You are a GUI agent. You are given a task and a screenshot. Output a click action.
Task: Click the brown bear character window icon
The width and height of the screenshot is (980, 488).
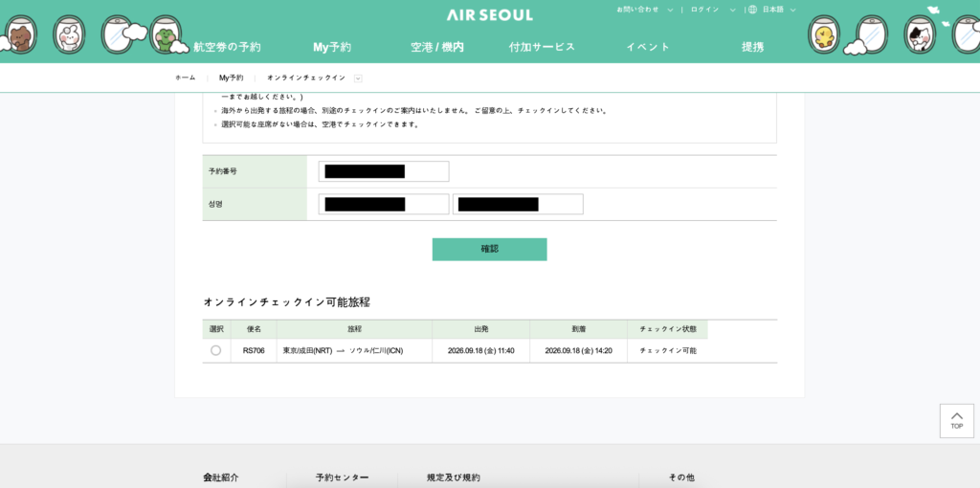point(21,33)
